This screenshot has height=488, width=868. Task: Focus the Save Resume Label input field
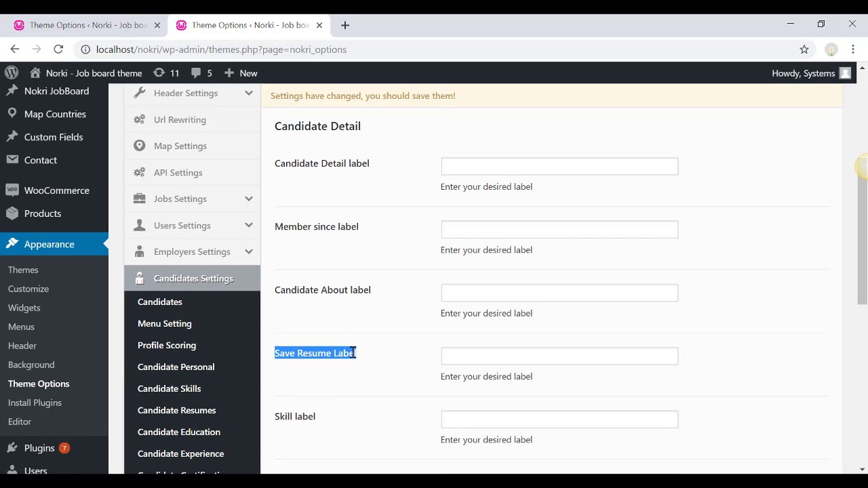click(x=559, y=356)
